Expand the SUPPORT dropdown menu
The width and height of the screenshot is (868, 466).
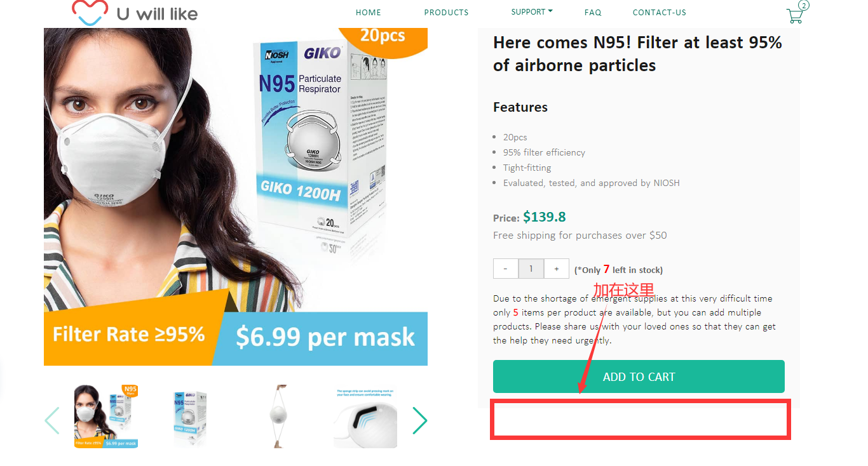point(532,12)
